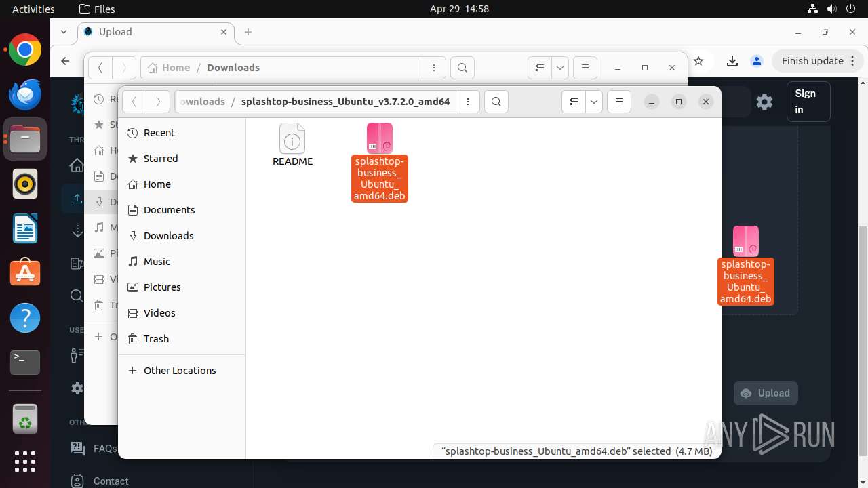Image resolution: width=868 pixels, height=488 pixels.
Task: Go back in back Files window
Action: (x=100, y=68)
